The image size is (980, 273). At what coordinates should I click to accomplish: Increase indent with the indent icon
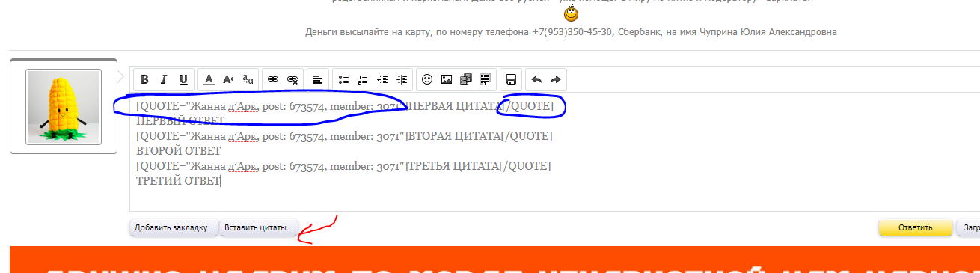pyautogui.click(x=402, y=79)
